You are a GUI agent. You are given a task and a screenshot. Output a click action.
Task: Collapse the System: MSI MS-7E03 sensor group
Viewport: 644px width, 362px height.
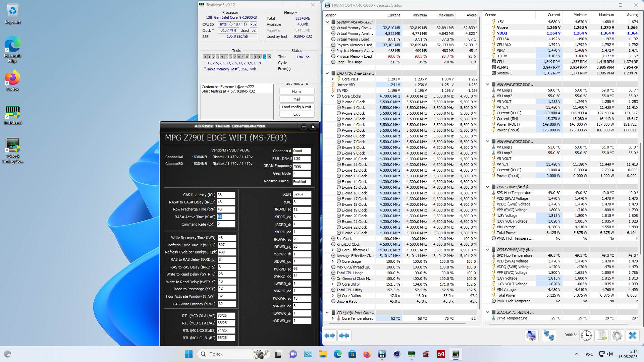pos(327,22)
